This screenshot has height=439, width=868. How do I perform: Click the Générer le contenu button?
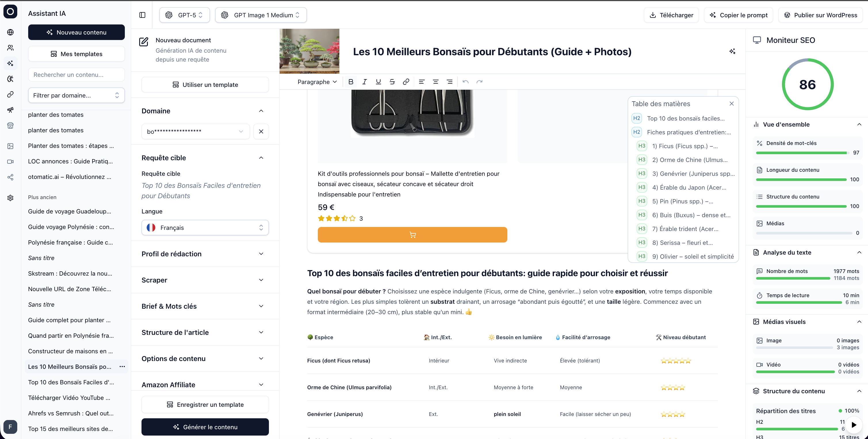coord(205,427)
